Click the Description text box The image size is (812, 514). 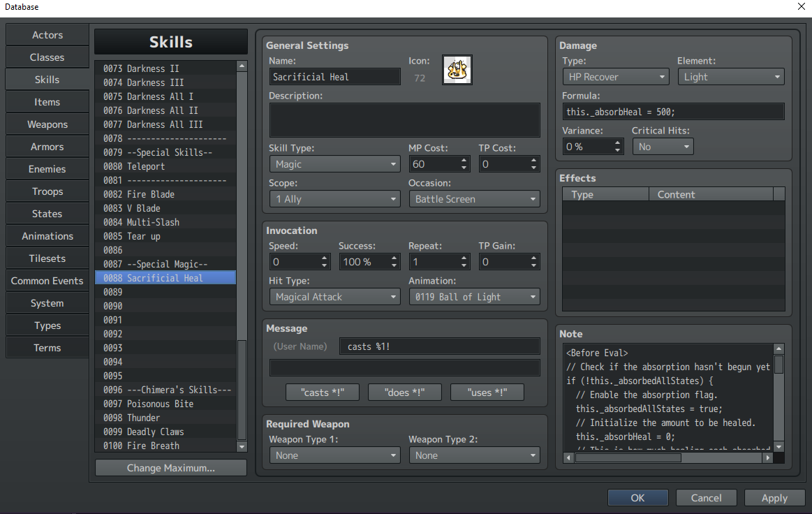click(404, 120)
